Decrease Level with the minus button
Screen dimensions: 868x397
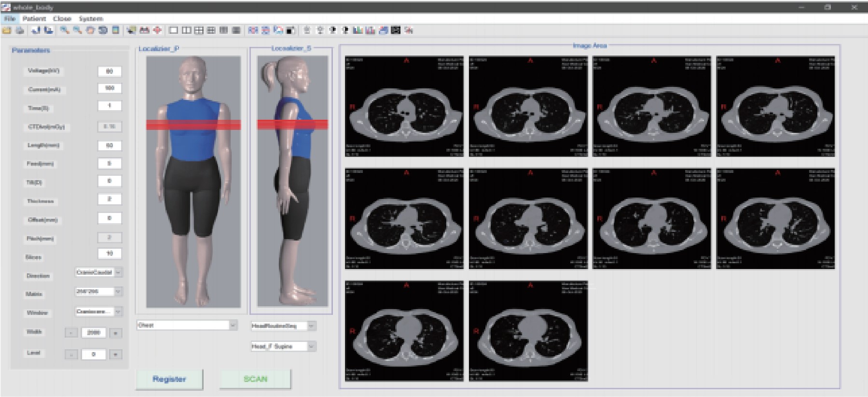[71, 354]
